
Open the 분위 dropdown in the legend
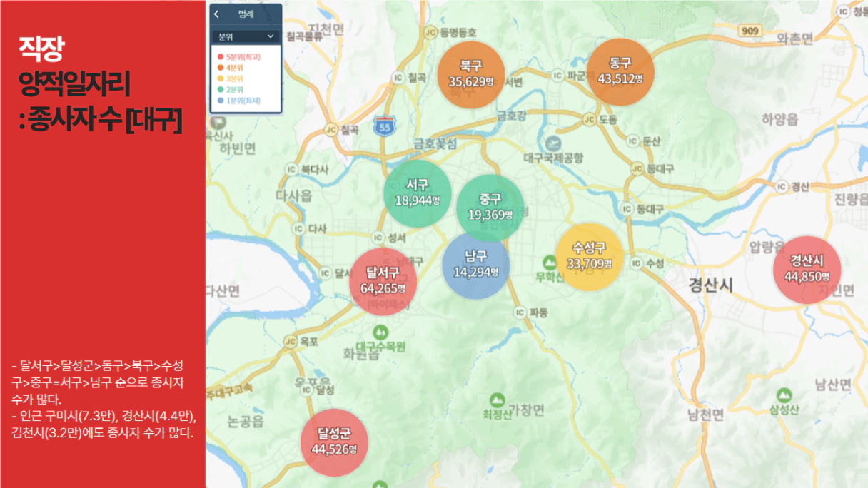pyautogui.click(x=246, y=36)
